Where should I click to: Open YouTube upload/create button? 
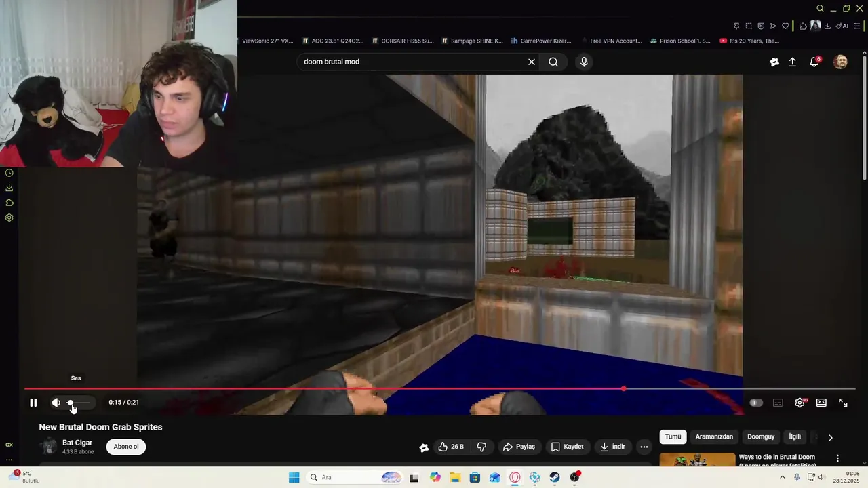(792, 62)
